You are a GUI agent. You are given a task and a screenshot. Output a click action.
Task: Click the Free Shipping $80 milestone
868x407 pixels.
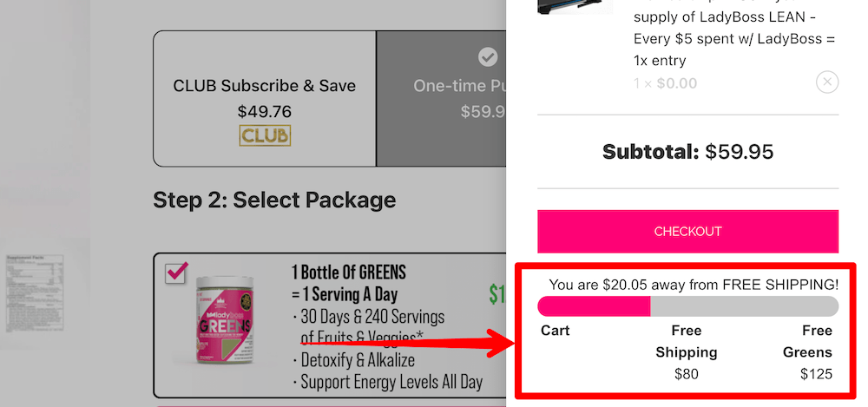tap(686, 352)
